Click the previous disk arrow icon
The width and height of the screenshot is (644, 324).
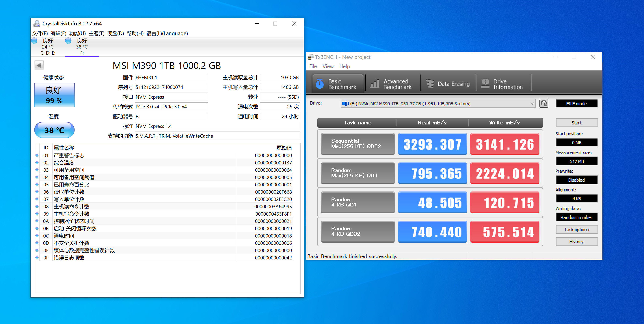(x=39, y=65)
